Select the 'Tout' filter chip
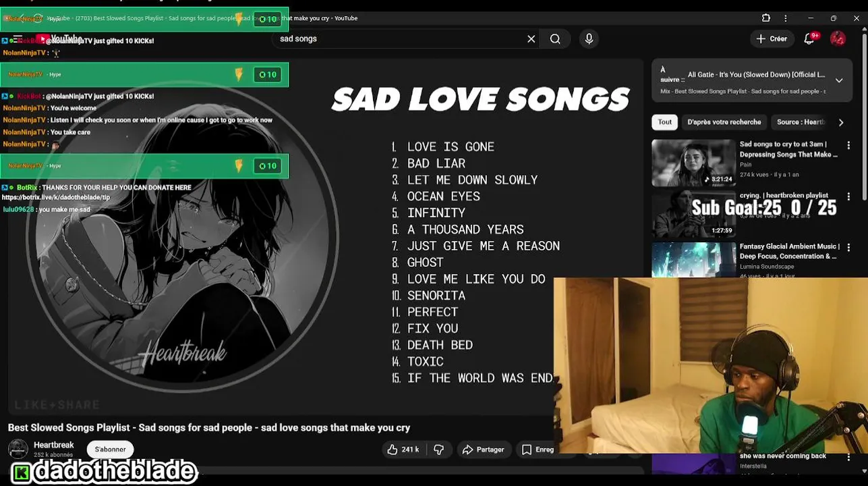Image resolution: width=868 pixels, height=486 pixels. click(665, 122)
